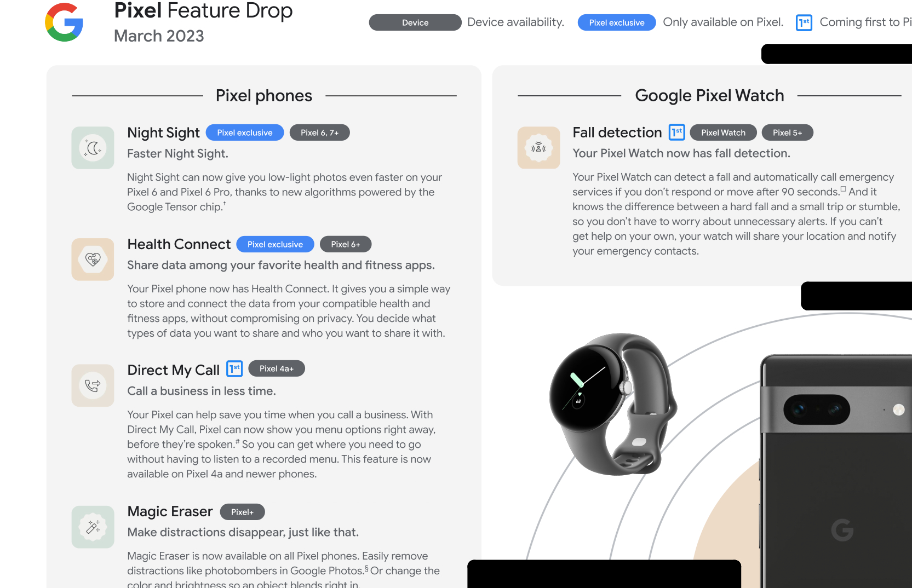
Task: Click the Google G logo
Action: tap(64, 22)
